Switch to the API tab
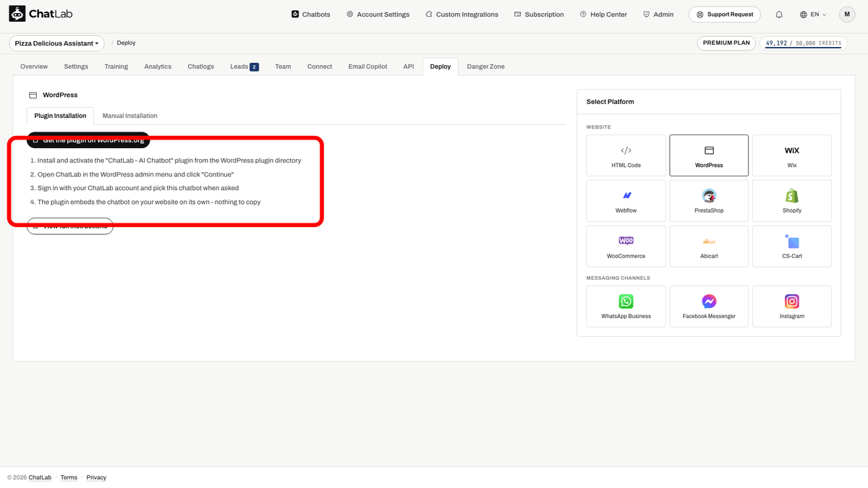Viewport: 868px width, 488px height. [409, 67]
